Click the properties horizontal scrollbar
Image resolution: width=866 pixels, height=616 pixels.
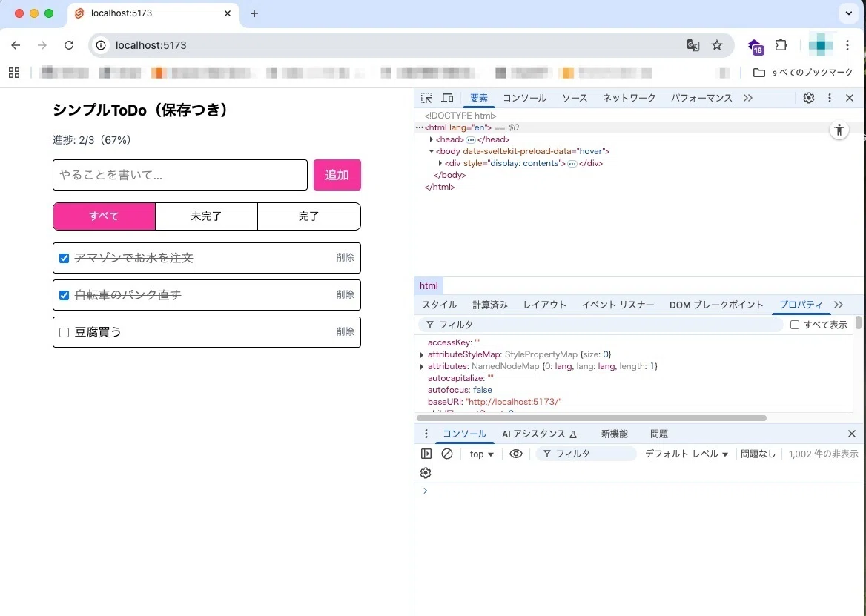(x=592, y=418)
